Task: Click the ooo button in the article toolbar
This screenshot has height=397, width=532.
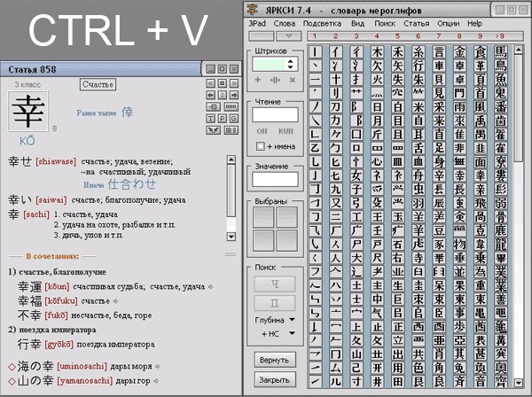Action: pyautogui.click(x=231, y=106)
